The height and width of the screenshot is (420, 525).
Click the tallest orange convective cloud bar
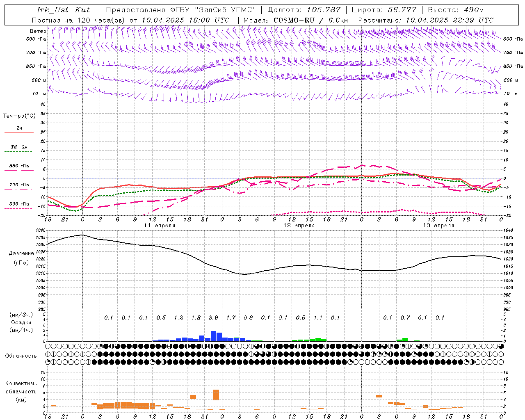pyautogui.click(x=216, y=395)
